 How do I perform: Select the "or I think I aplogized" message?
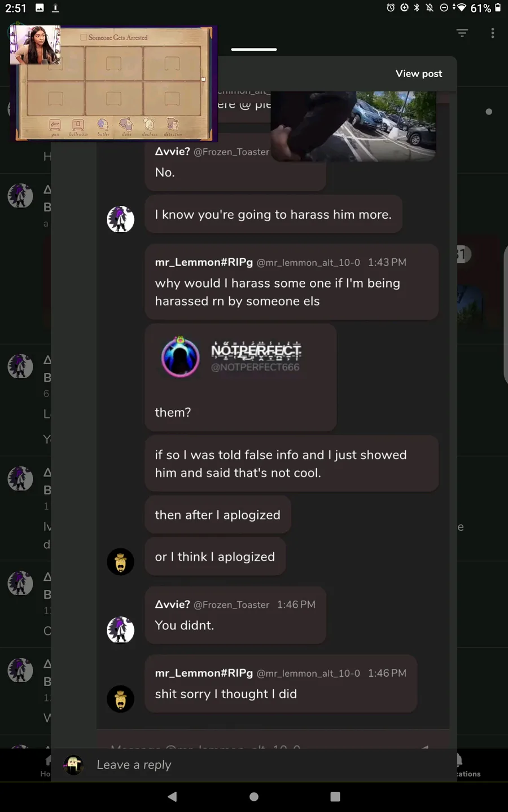215,557
